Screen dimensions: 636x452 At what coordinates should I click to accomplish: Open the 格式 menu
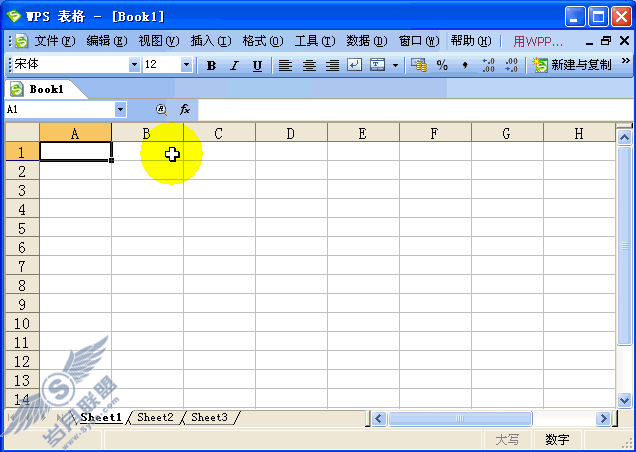click(x=263, y=41)
